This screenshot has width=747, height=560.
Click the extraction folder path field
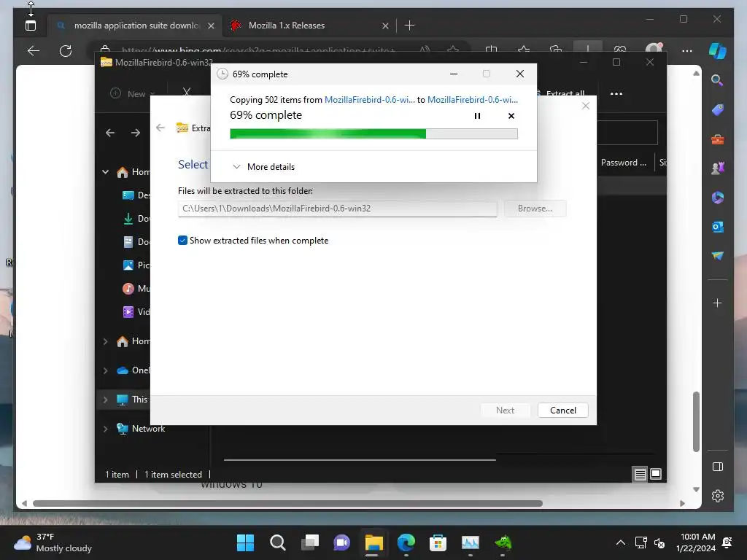click(337, 209)
